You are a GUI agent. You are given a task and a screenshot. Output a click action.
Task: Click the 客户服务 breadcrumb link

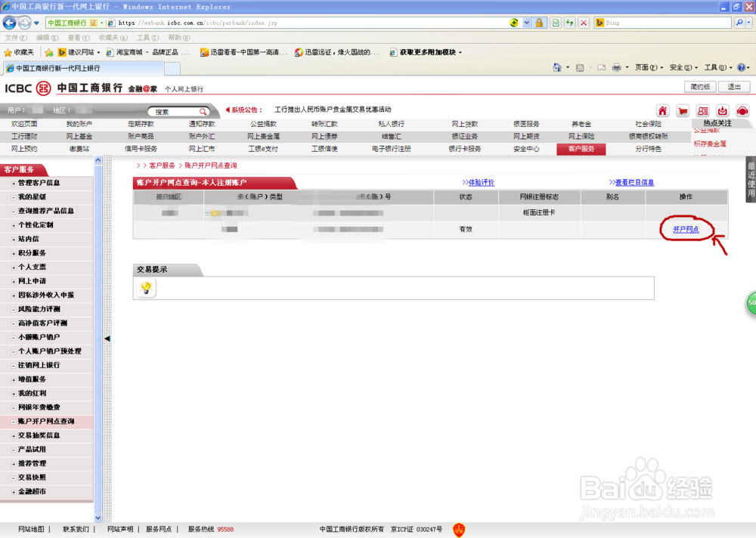coord(162,165)
